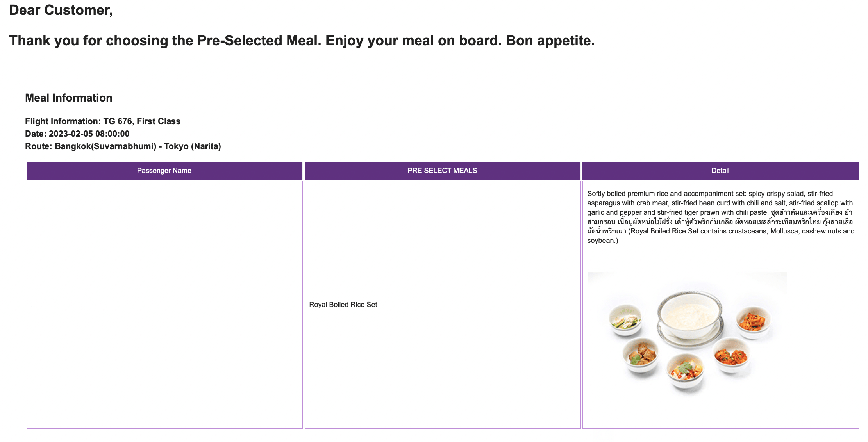Click the Passenger Name column header
Screen dimensions: 868x442
164,171
